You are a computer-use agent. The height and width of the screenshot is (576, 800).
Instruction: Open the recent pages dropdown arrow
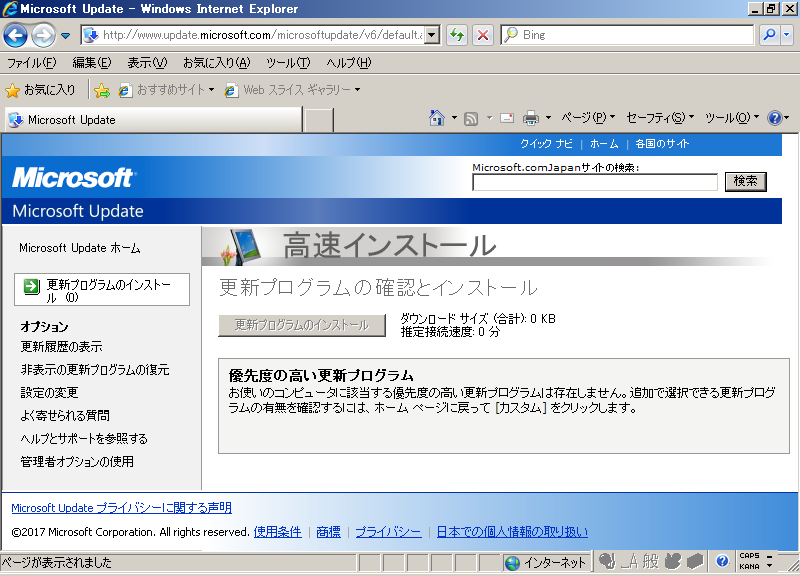click(x=66, y=35)
